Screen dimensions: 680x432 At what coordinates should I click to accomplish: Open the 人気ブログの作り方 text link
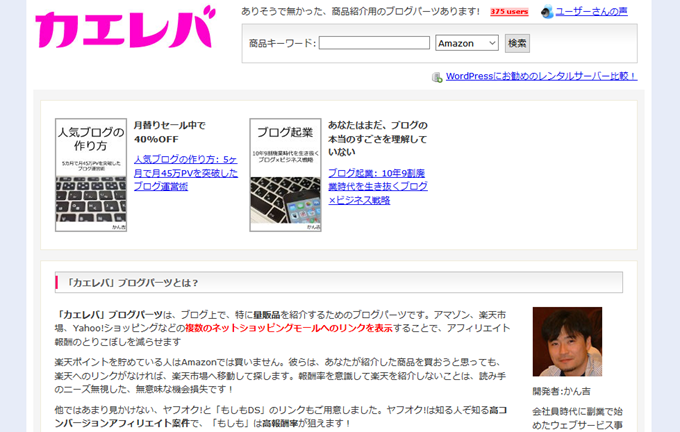pyautogui.click(x=186, y=172)
